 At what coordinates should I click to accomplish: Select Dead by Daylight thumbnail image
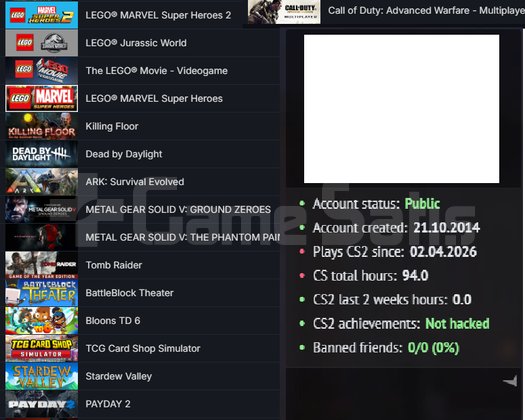click(x=42, y=154)
